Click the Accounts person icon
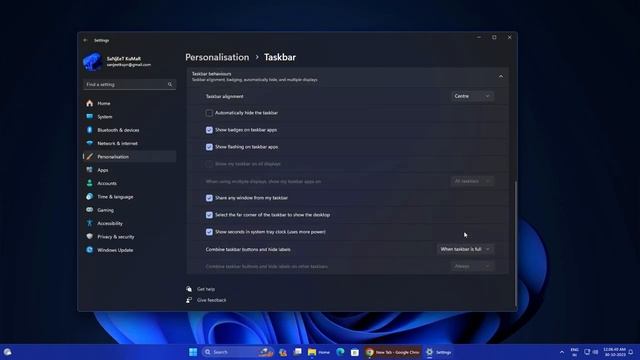Viewport: 640px width, 360px height. click(x=89, y=183)
